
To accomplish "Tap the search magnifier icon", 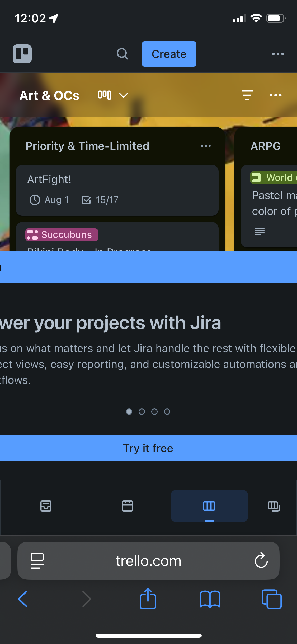I will pyautogui.click(x=123, y=54).
